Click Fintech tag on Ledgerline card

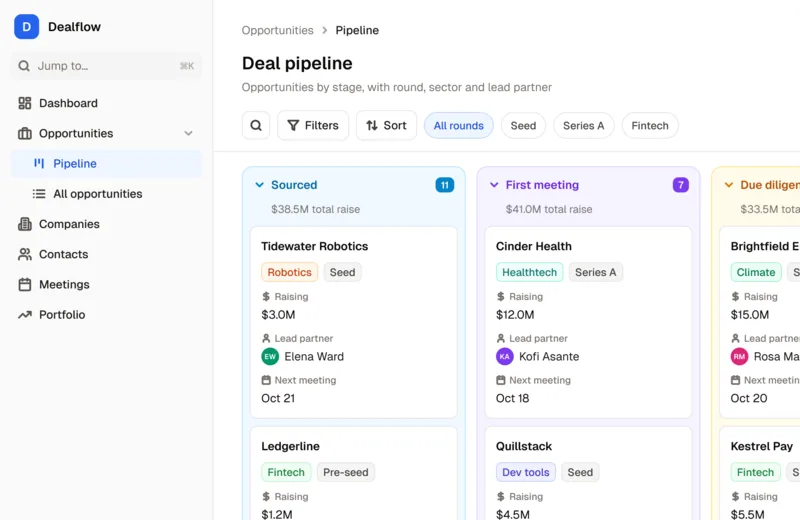pos(286,472)
